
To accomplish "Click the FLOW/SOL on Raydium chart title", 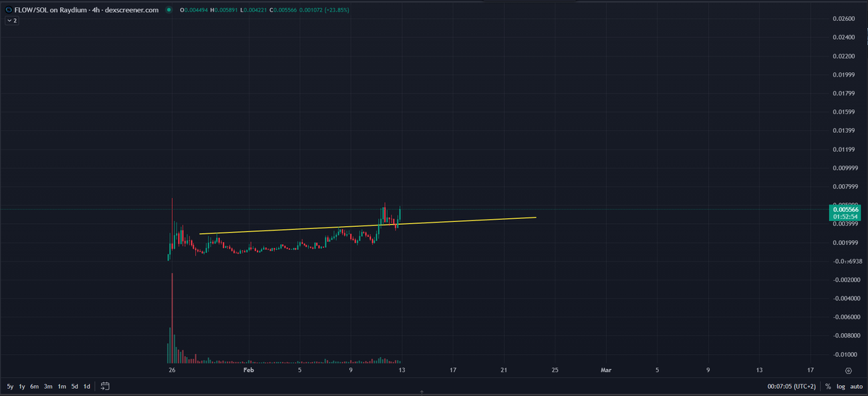I will [x=87, y=10].
